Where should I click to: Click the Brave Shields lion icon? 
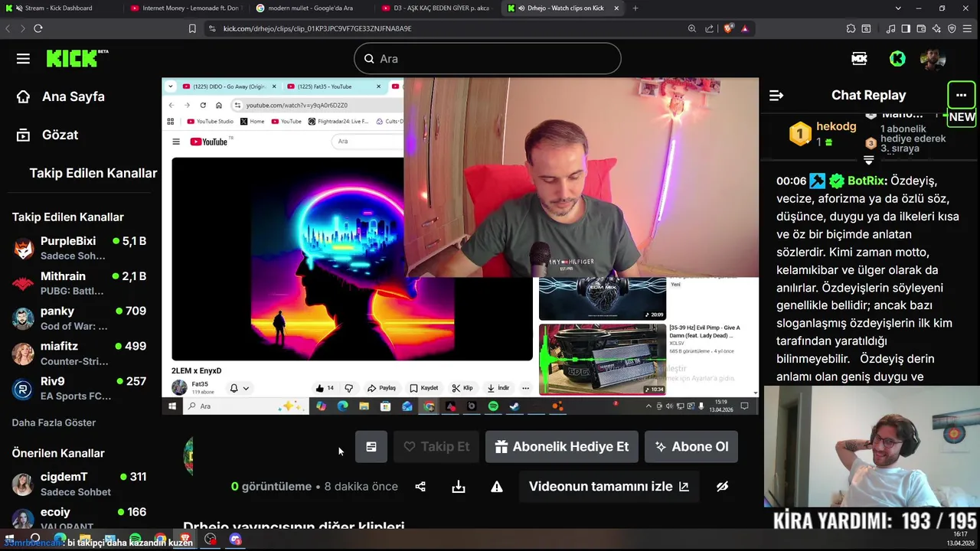[x=729, y=28]
